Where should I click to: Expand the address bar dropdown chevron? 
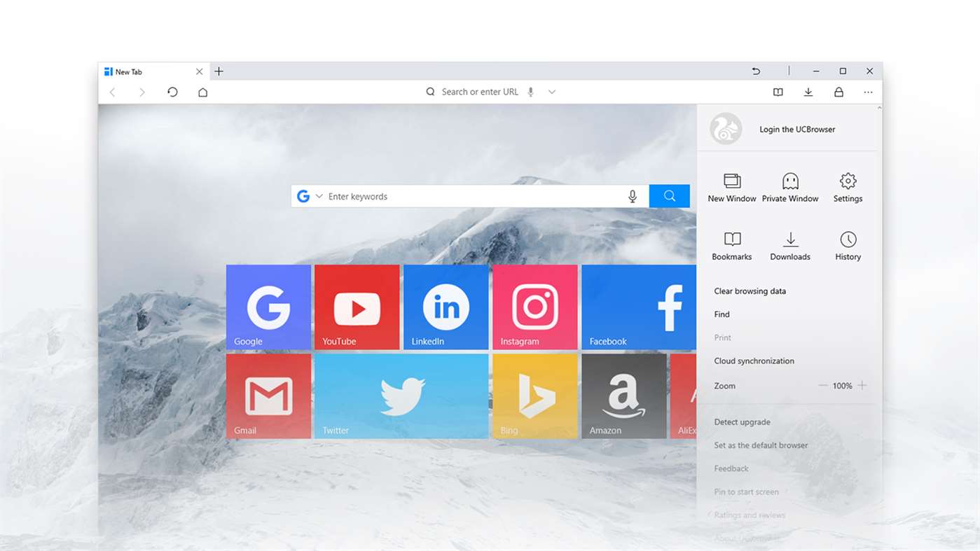[x=552, y=92]
